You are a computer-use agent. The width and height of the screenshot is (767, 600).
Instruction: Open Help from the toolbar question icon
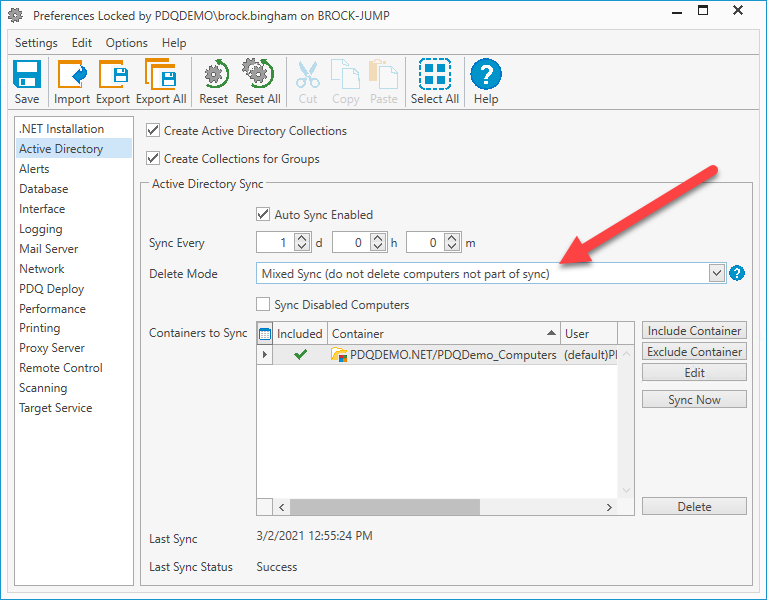click(x=486, y=74)
